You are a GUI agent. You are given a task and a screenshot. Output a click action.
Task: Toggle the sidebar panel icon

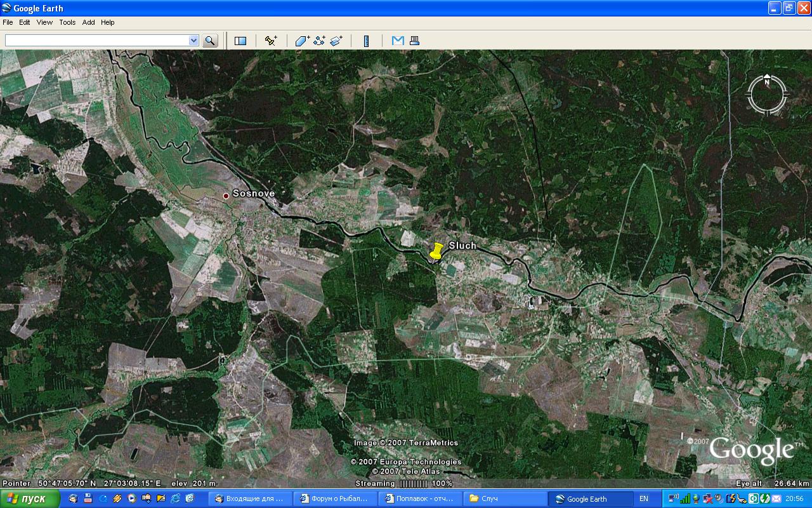tap(240, 41)
